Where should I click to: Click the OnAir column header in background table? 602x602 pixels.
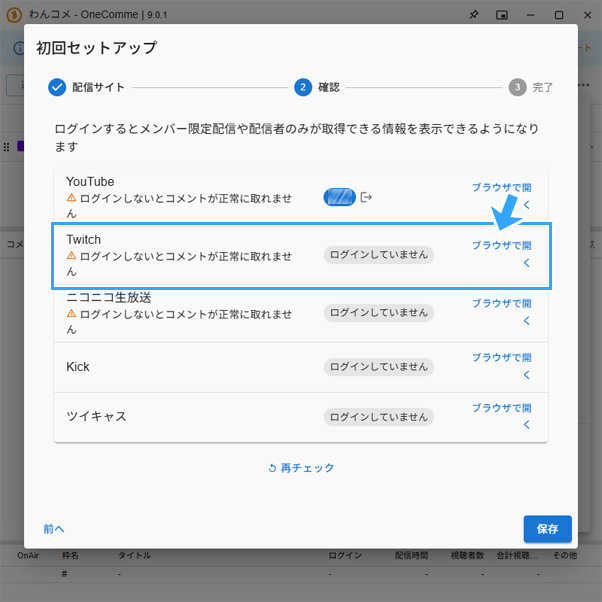[28, 555]
